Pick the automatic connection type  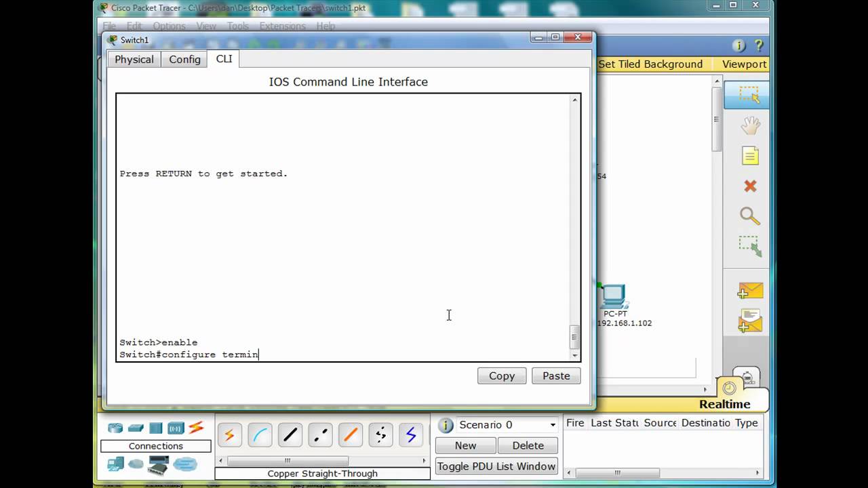tap(229, 435)
